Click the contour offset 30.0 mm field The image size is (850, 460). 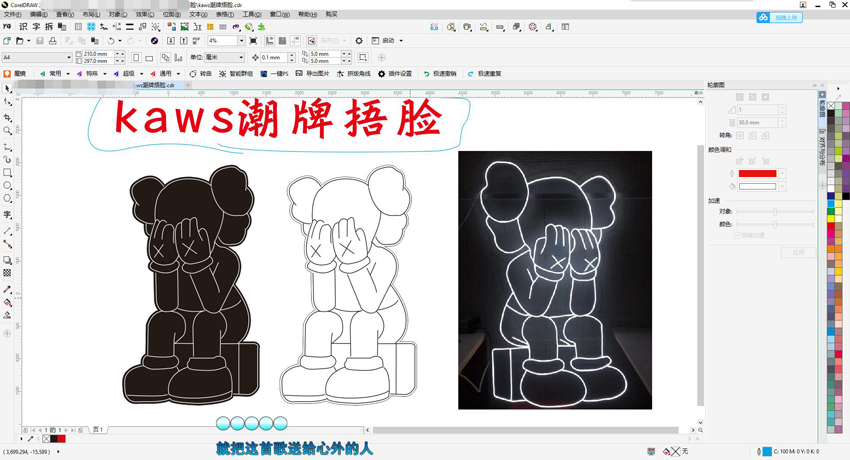click(x=757, y=122)
